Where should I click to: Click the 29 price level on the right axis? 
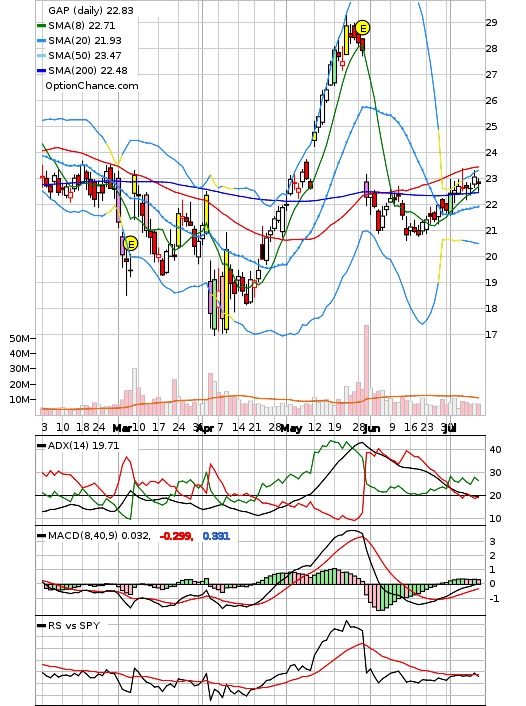coord(491,23)
